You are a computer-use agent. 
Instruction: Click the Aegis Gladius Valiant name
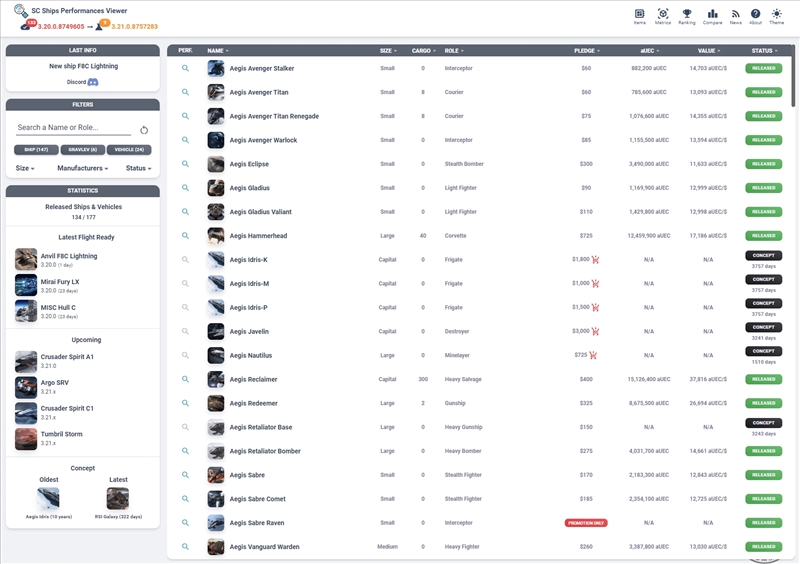pos(260,212)
